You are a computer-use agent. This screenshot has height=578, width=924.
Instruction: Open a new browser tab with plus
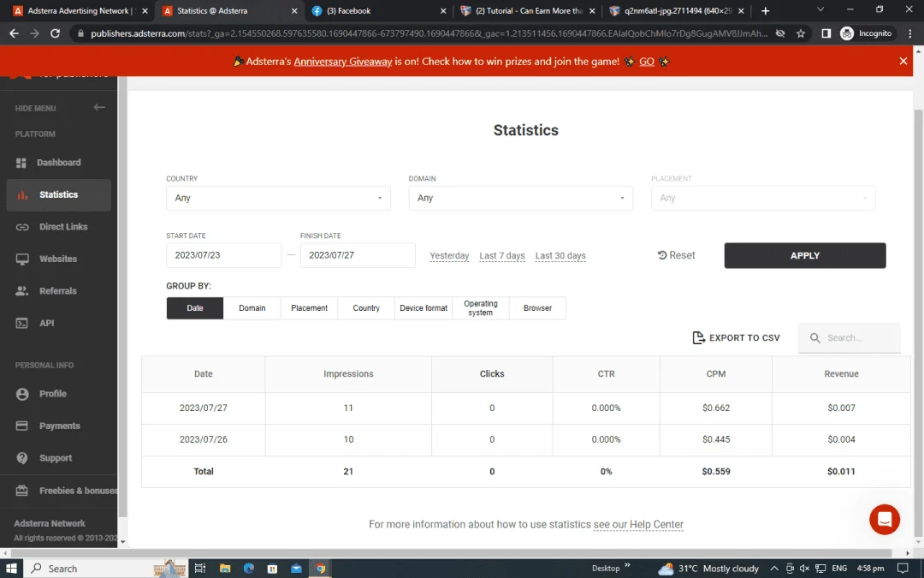click(x=765, y=10)
